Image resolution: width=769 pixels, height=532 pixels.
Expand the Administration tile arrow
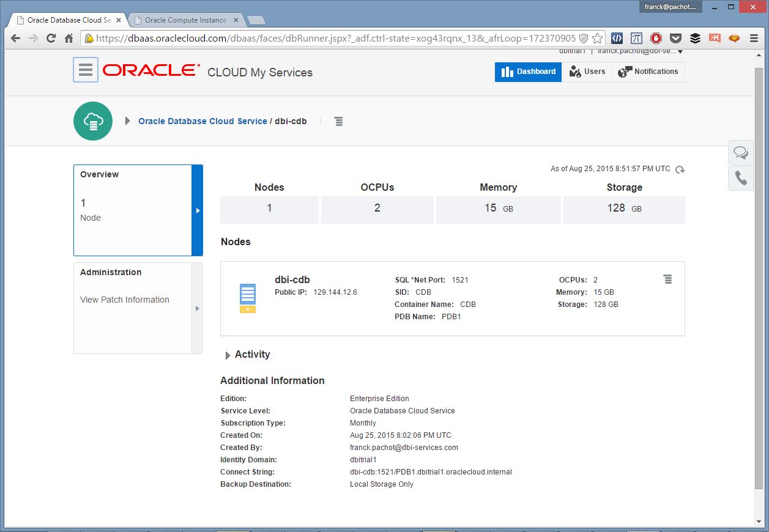[x=197, y=308]
